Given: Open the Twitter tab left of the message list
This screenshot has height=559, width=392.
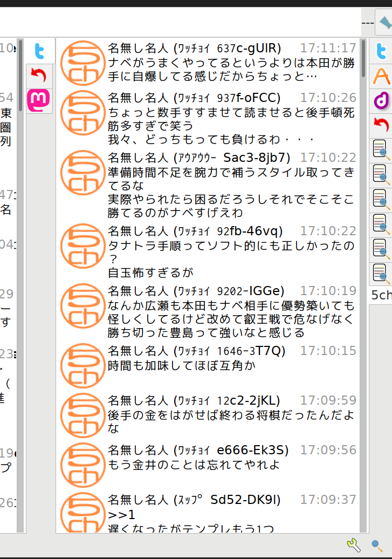Looking at the screenshot, I should coord(39,51).
